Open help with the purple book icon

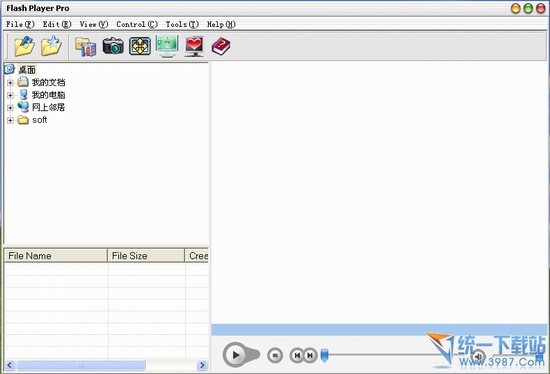click(x=221, y=46)
